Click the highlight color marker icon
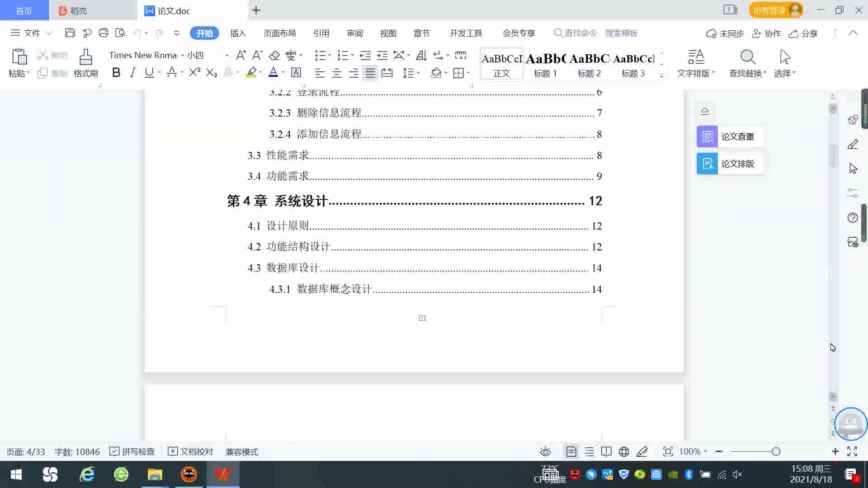This screenshot has width=868, height=488. (x=251, y=73)
